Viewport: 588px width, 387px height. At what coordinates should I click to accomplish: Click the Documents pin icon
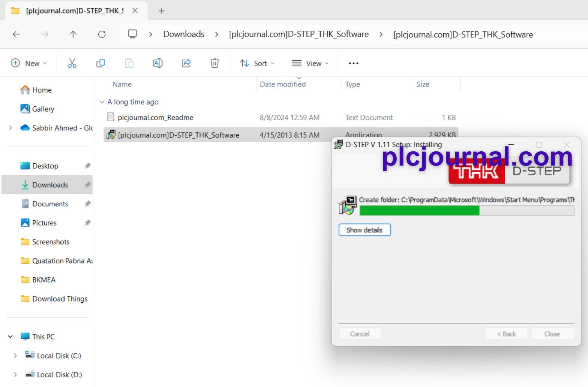pos(87,204)
